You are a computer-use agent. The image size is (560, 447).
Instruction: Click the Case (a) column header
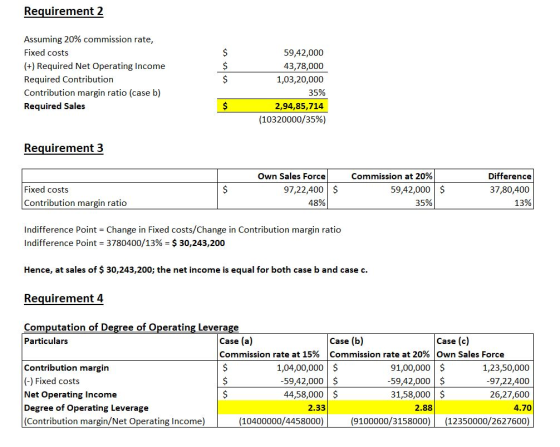point(236,341)
